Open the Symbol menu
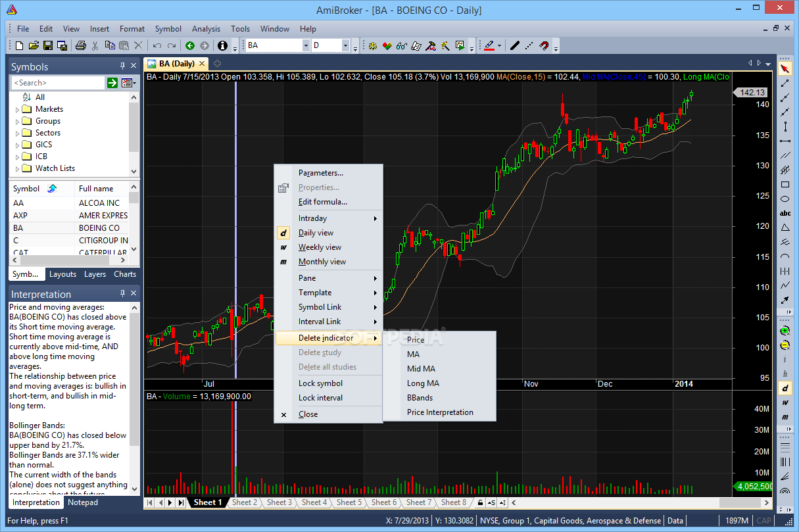The image size is (799, 532). pos(168,29)
